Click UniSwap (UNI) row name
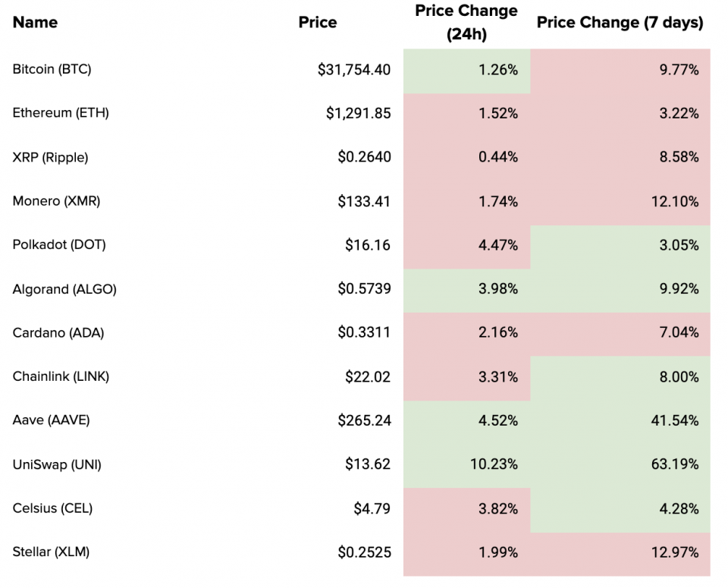The width and height of the screenshot is (728, 588). pos(57,464)
